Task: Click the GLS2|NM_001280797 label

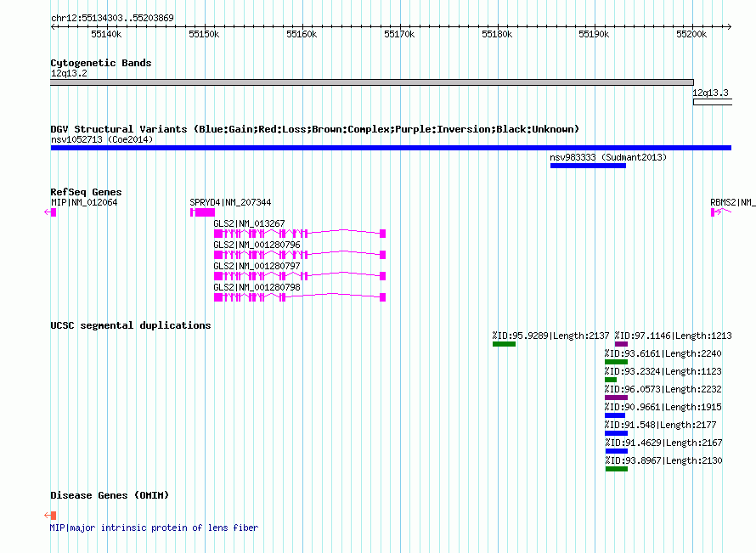Action: click(257, 266)
